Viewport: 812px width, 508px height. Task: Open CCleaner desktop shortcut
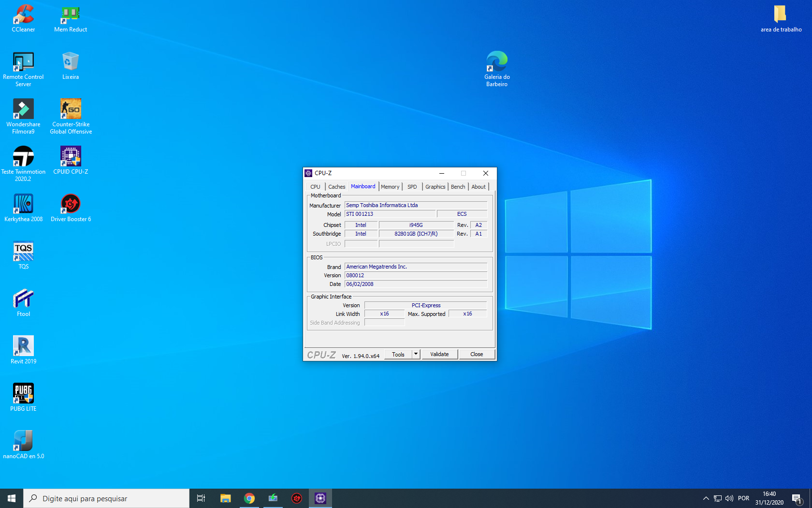23,18
